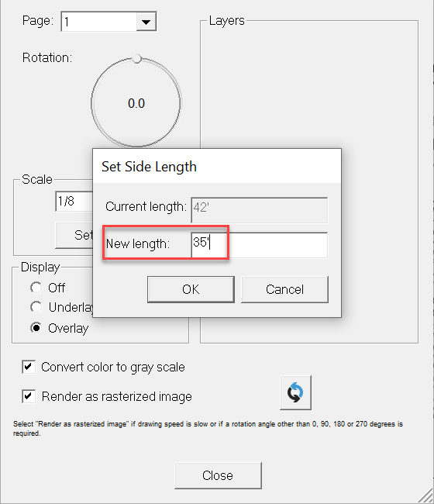The image size is (434, 504).
Task: Grab the window resize grip corner
Action: tap(425, 495)
